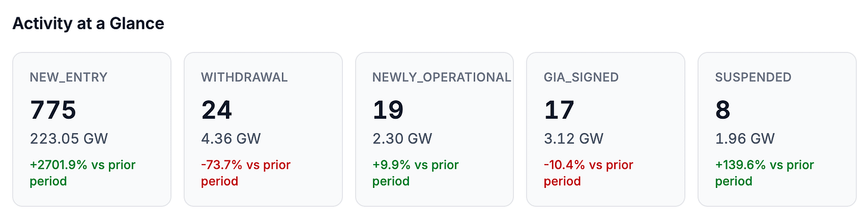Screen dimensions: 868x216
Task: Click the 775 new entry count
Action: coord(53,110)
